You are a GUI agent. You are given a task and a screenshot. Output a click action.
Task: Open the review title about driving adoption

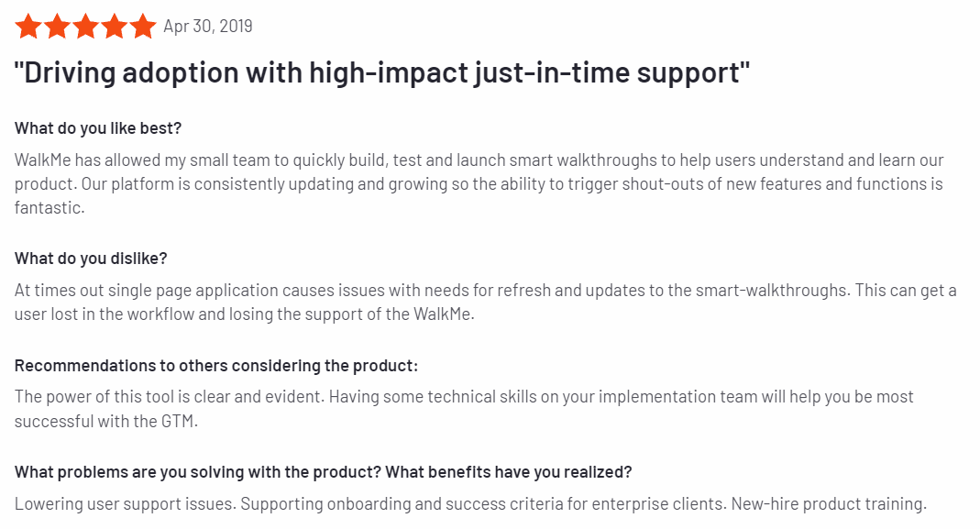pyautogui.click(x=382, y=72)
